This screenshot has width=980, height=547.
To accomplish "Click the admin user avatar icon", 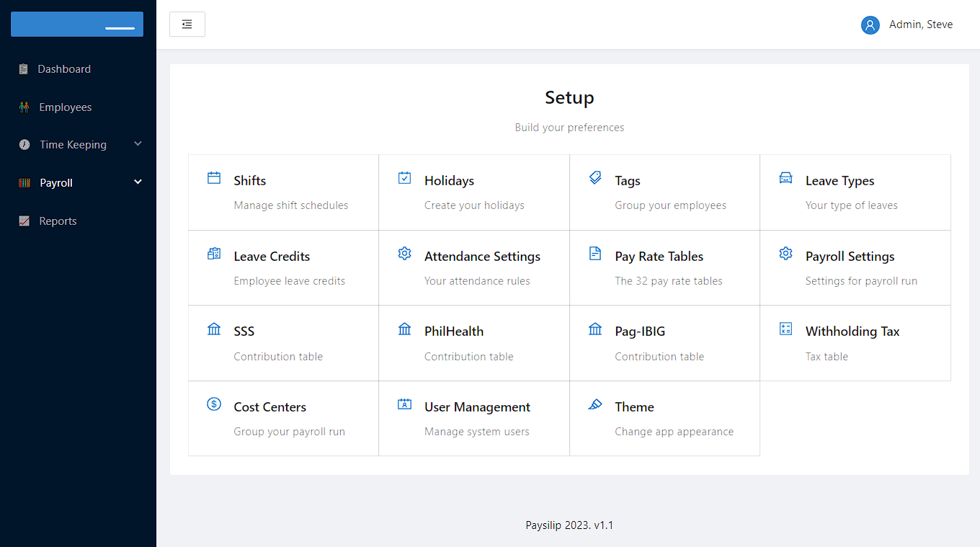I will (x=870, y=25).
